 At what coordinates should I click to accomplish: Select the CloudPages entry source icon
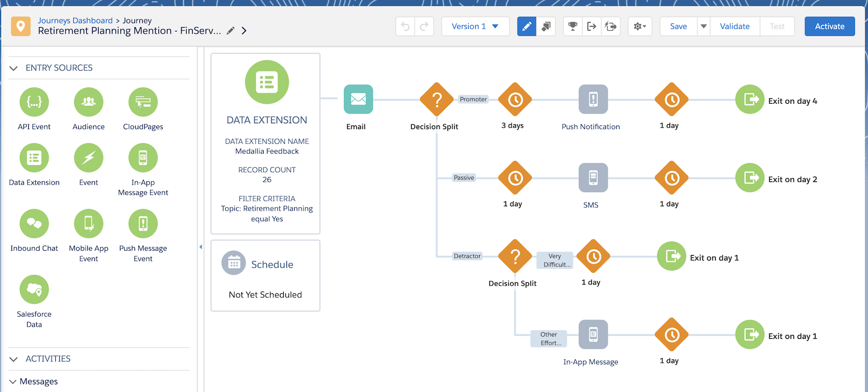(143, 102)
